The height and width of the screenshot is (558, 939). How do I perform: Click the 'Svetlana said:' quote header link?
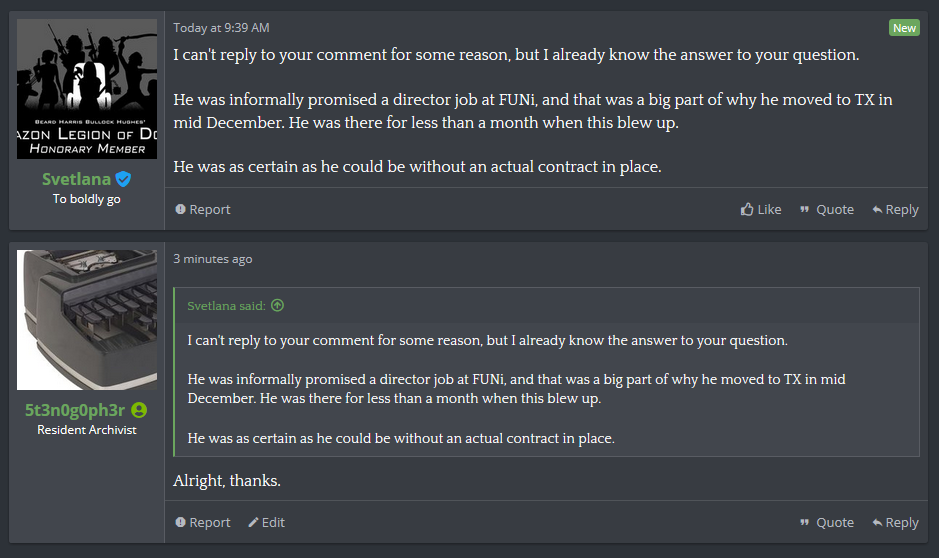(x=226, y=306)
